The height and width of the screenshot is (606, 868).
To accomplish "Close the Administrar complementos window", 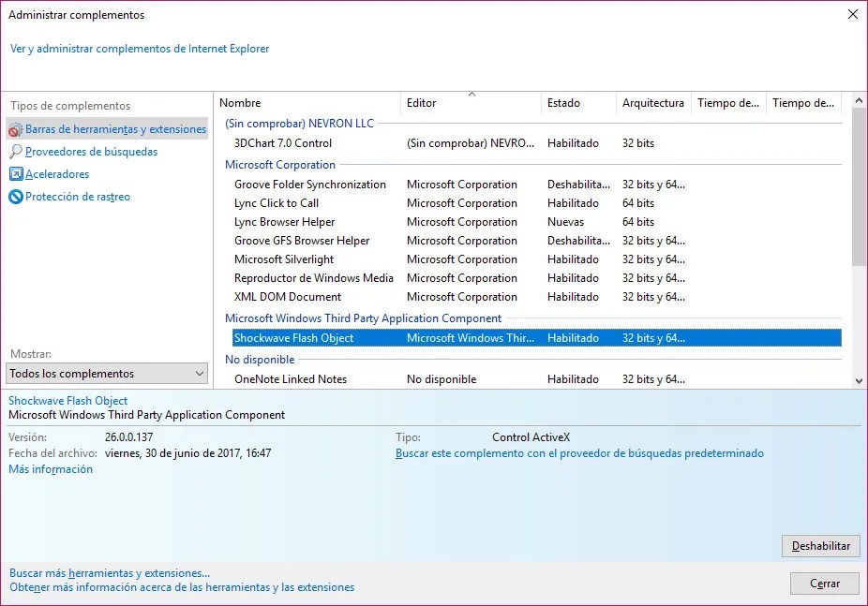I will coord(853,14).
